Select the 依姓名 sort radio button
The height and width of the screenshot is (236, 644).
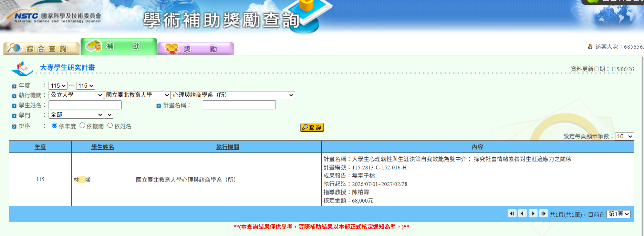pyautogui.click(x=110, y=126)
